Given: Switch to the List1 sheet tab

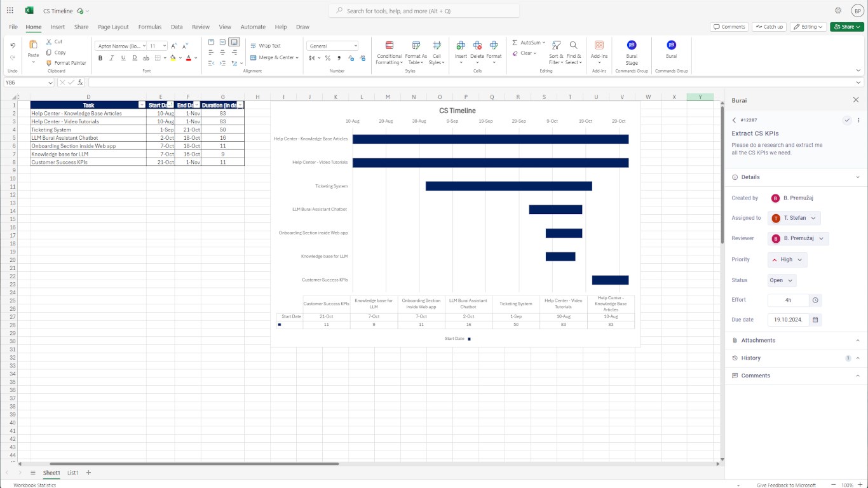Looking at the screenshot, I should [x=73, y=473].
